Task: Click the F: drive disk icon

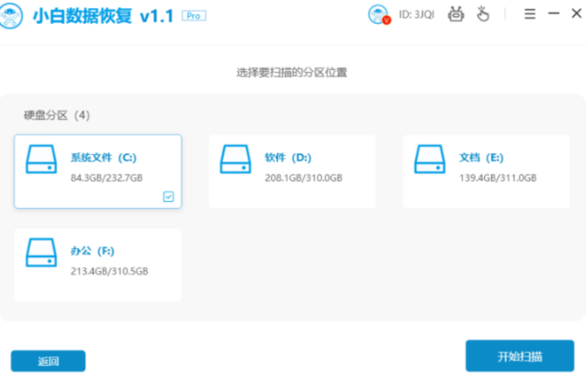Action: coord(42,253)
